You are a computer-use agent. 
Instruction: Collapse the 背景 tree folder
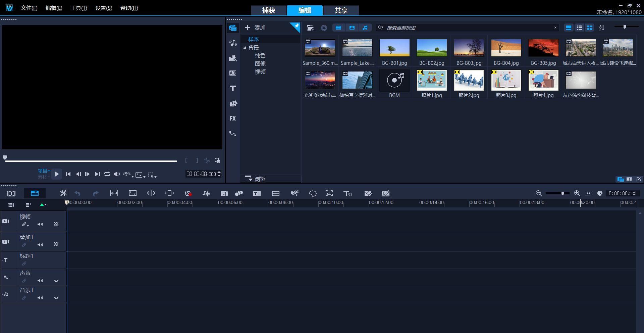point(245,48)
